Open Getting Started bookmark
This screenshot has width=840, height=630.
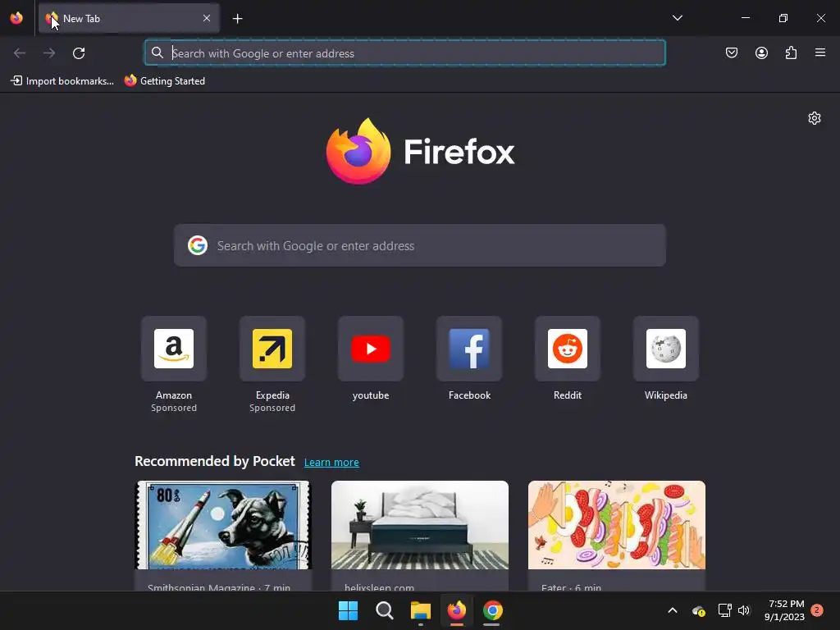click(x=165, y=81)
